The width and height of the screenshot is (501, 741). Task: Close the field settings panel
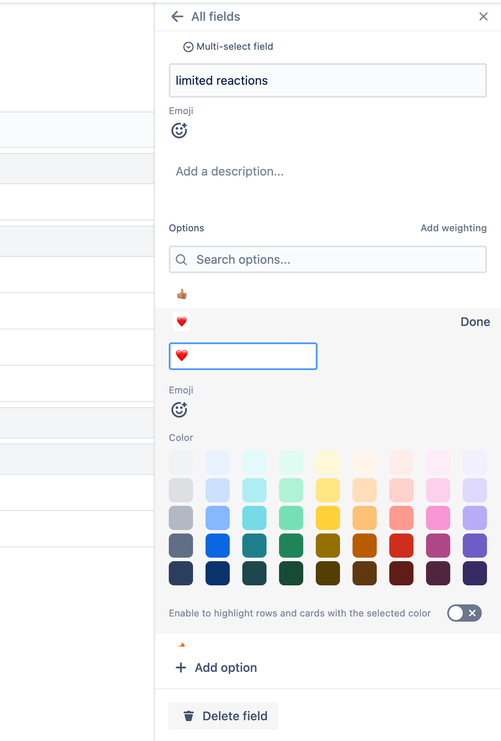[483, 17]
